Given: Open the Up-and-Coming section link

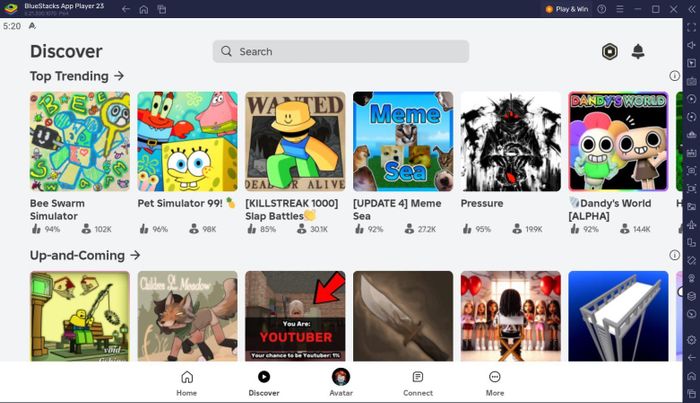Looking at the screenshot, I should point(85,255).
